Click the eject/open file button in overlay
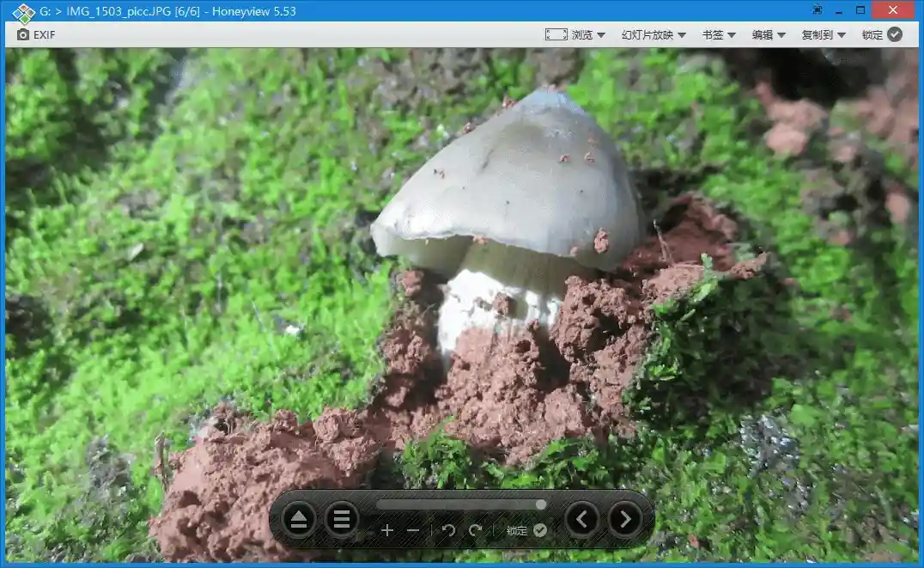The height and width of the screenshot is (568, 924). (299, 520)
